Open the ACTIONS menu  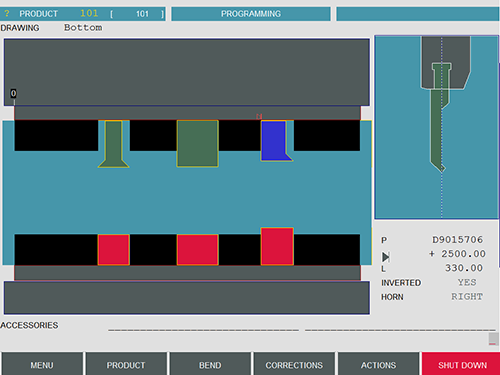pos(378,365)
